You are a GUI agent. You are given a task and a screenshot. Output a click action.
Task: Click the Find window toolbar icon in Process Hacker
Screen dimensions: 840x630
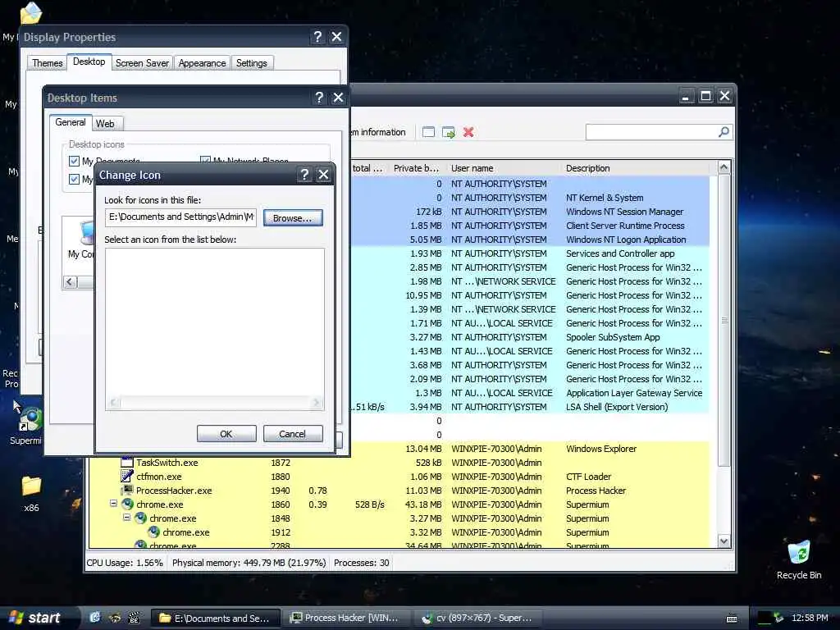coord(428,132)
